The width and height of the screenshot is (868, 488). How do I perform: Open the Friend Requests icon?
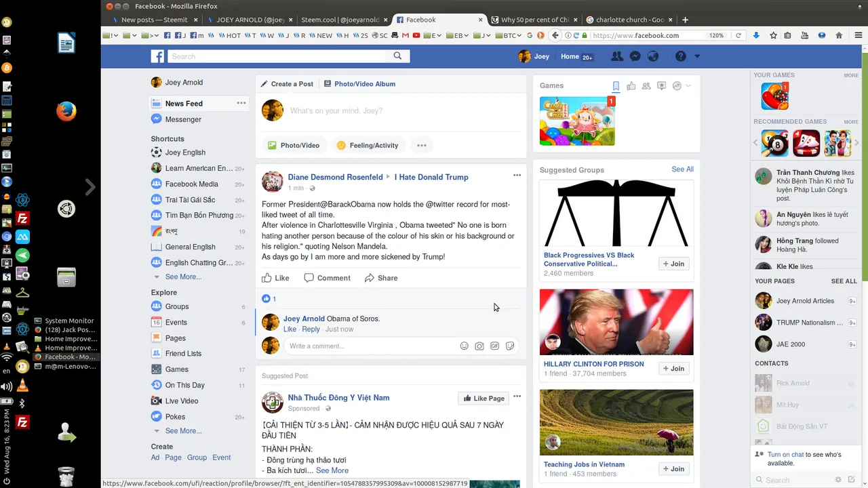pos(616,56)
